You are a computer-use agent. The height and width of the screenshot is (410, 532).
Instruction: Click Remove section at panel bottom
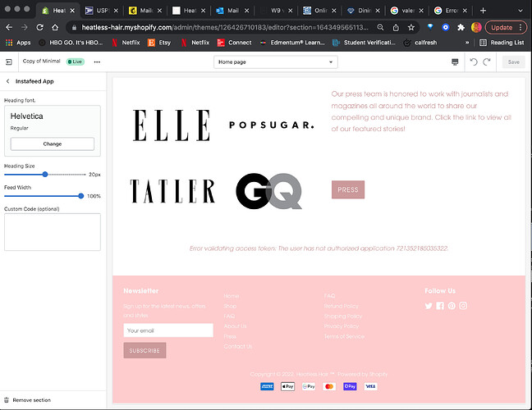[x=31, y=400]
